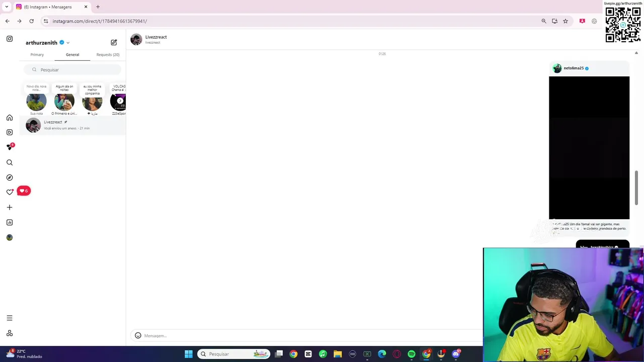Open a new browser tab
Viewport: 644px width, 362px height.
[x=98, y=7]
